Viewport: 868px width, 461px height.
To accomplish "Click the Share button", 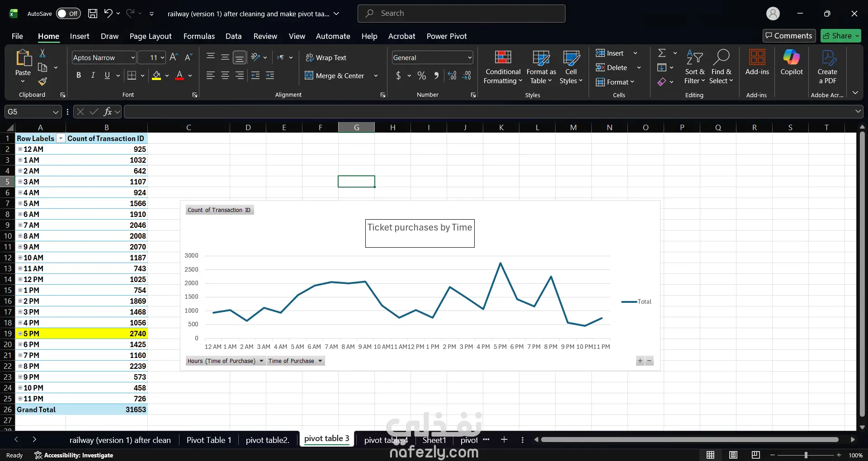I will click(841, 36).
